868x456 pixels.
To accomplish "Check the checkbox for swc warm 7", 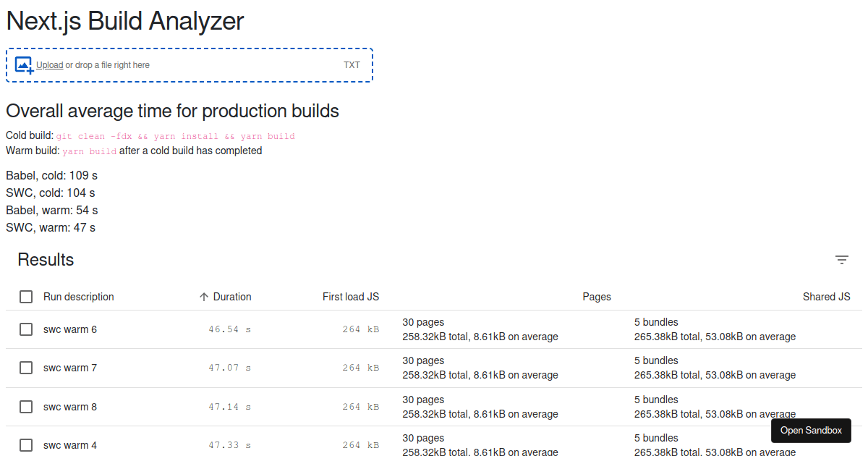I will (26, 368).
